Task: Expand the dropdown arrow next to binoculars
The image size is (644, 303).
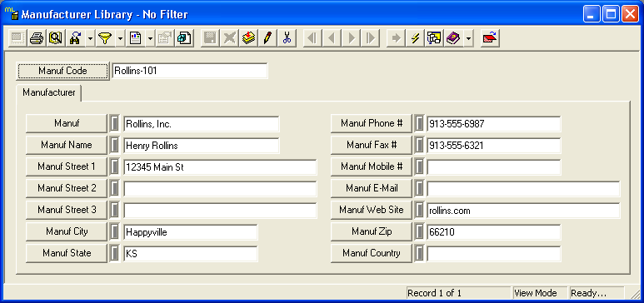Action: 90,38
